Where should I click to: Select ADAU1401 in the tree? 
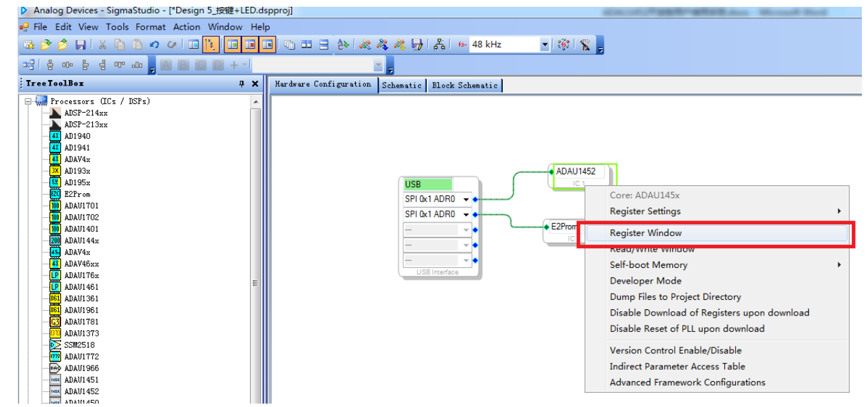(x=81, y=229)
